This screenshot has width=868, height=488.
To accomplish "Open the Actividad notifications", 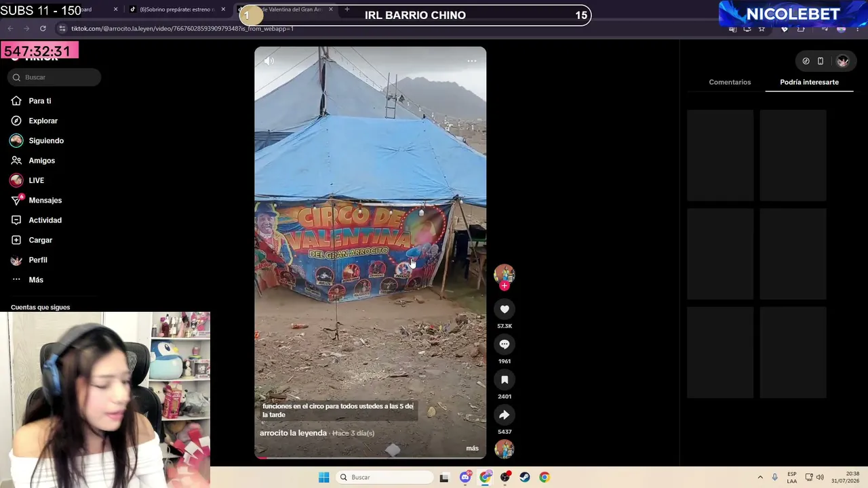I will coord(37,220).
